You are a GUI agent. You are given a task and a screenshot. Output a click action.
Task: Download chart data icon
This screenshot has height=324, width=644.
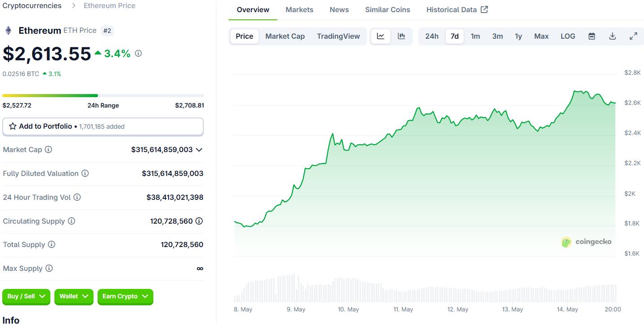(x=613, y=36)
